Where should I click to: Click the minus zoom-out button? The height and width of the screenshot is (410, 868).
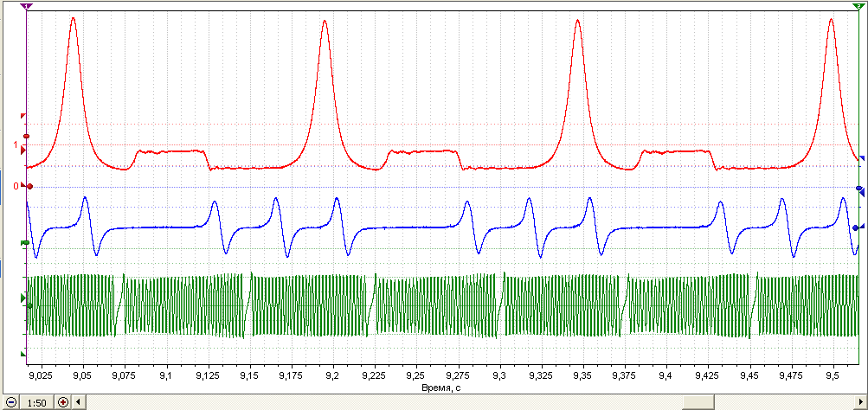coord(10,402)
